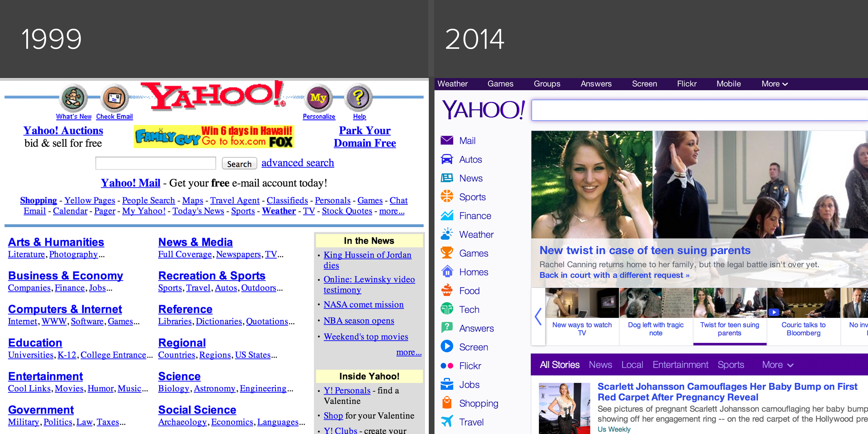868x434 pixels.
Task: Click carousel previous arrow chevron
Action: [538, 317]
